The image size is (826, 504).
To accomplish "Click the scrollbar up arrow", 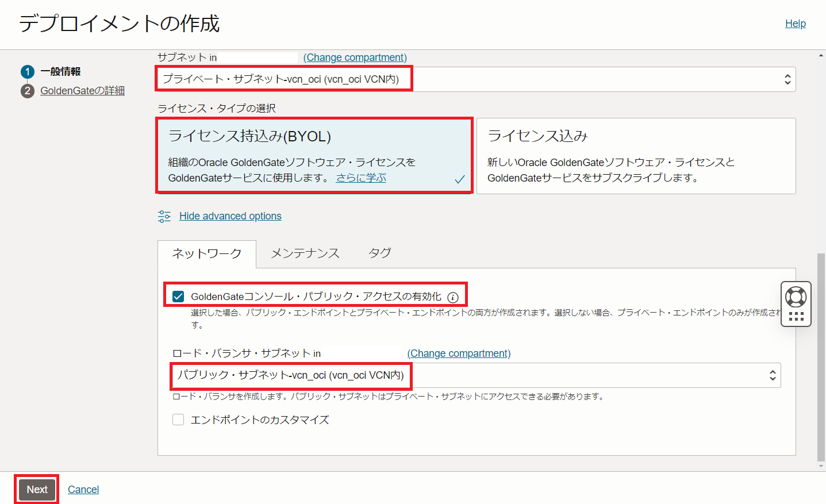I will click(821, 55).
